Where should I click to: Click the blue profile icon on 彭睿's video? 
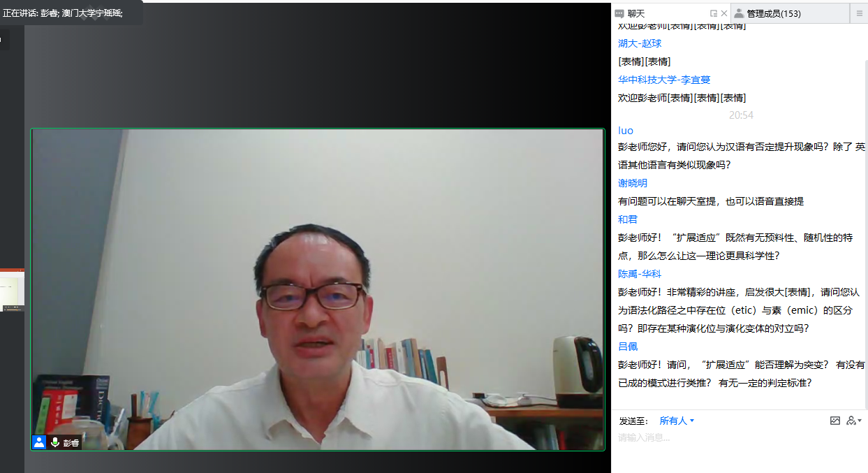point(38,442)
